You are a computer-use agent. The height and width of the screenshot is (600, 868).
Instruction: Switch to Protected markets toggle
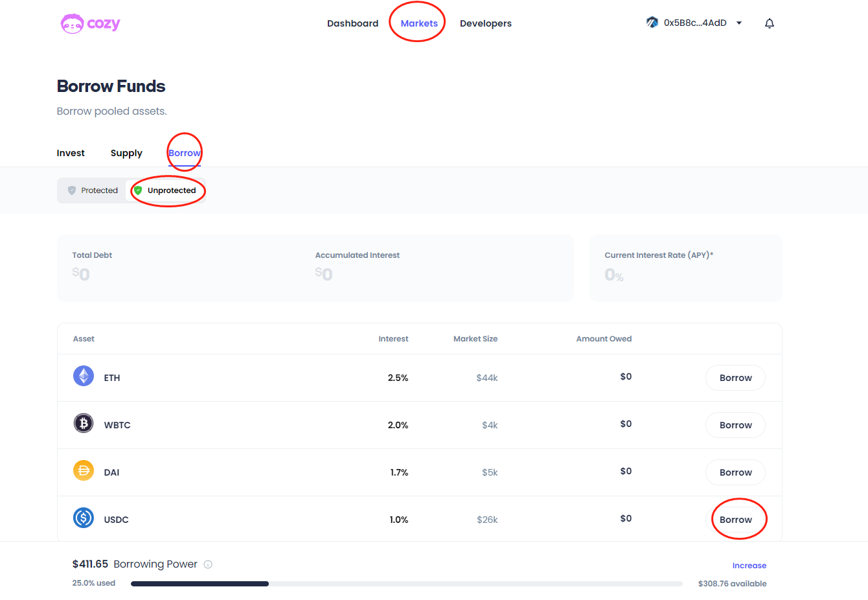point(93,190)
